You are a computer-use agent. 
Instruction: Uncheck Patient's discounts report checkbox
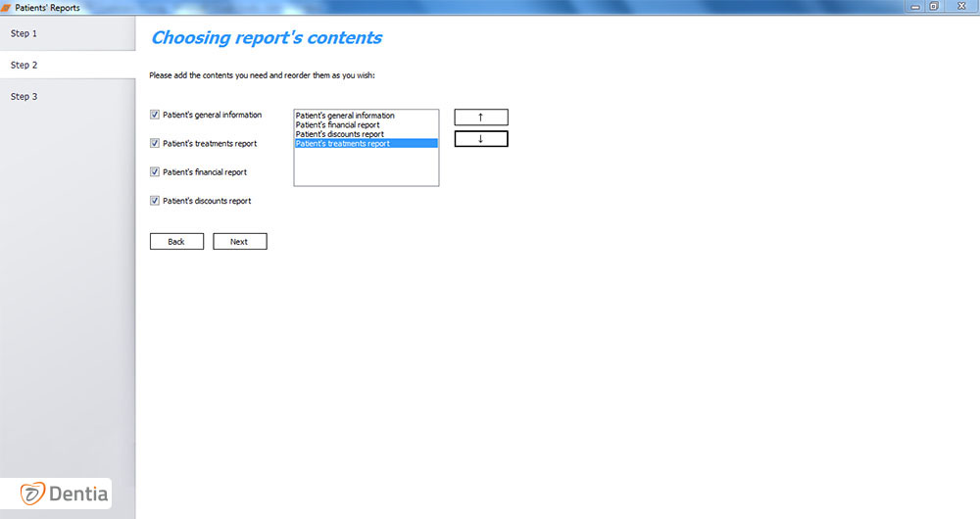(x=155, y=201)
